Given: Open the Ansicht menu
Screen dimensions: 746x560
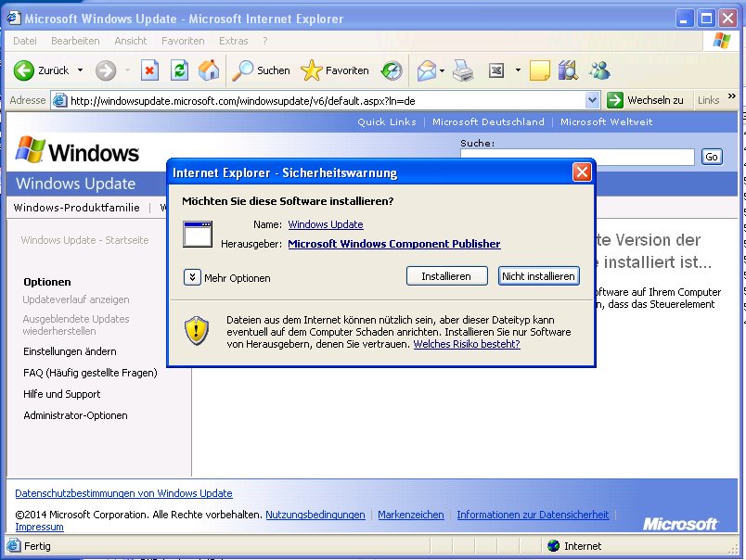Looking at the screenshot, I should click(130, 41).
